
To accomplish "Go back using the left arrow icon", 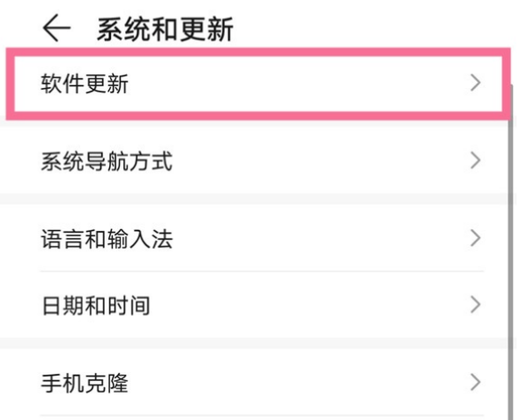I will pyautogui.click(x=57, y=28).
